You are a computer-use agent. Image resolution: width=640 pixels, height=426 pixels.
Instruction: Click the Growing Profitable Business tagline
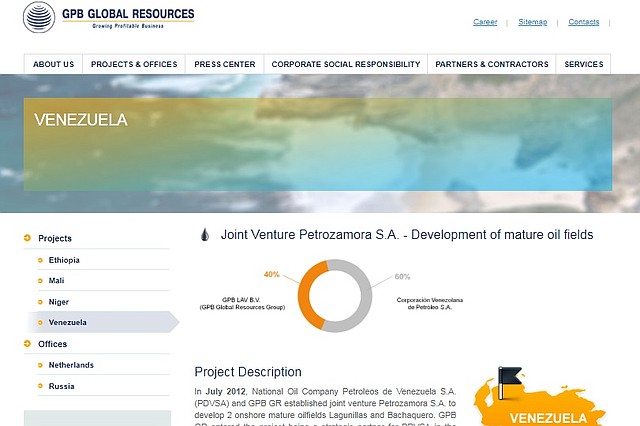(128, 26)
